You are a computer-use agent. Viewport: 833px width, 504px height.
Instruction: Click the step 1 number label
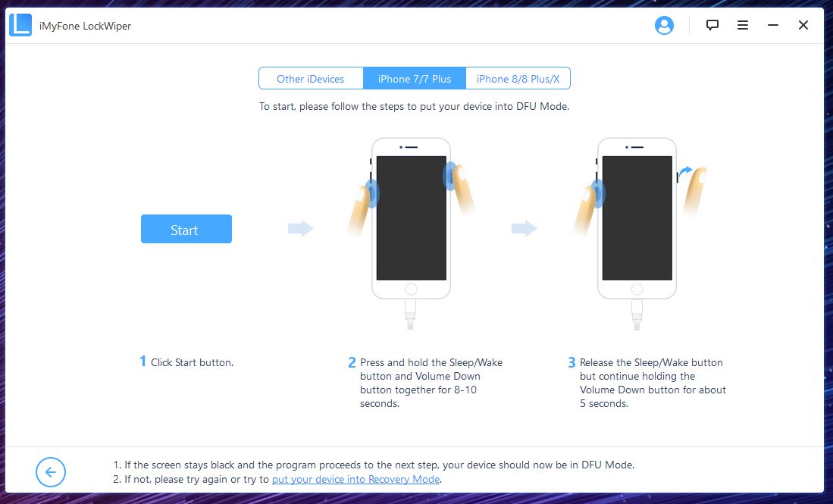coord(142,362)
